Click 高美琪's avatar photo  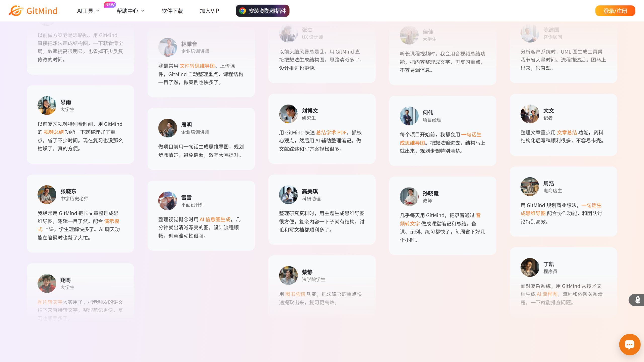[x=288, y=195]
